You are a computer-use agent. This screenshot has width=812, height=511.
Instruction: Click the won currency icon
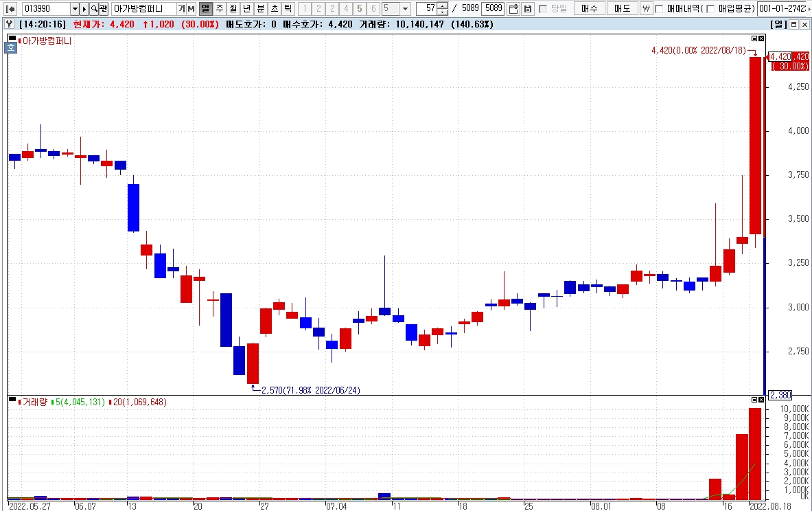click(x=646, y=8)
